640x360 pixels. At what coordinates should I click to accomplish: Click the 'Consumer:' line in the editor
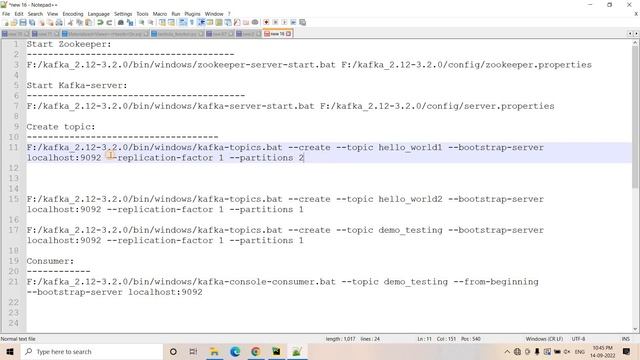coord(50,261)
